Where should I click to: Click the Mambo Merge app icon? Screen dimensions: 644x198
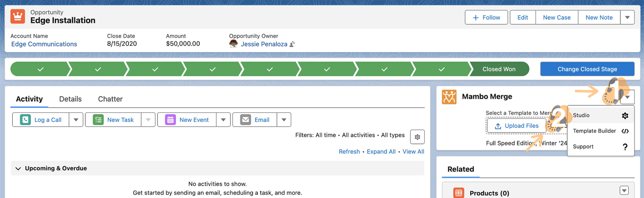pyautogui.click(x=449, y=97)
